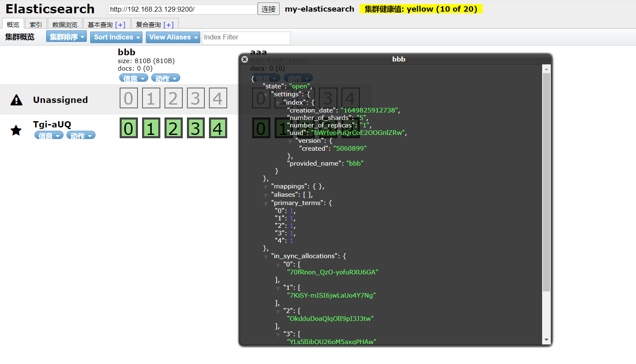Viewport: 636px width, 364px height.
Task: Click the popup scrollbar down arrow
Action: 546,340
